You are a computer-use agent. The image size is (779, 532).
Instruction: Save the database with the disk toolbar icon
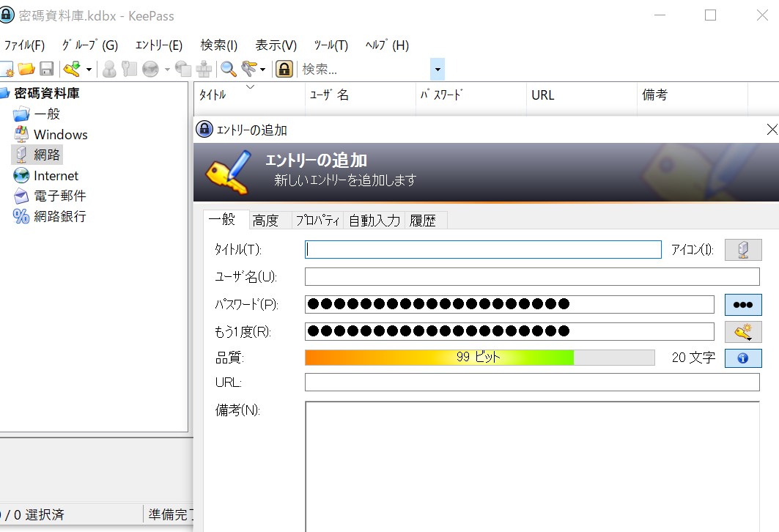[46, 68]
